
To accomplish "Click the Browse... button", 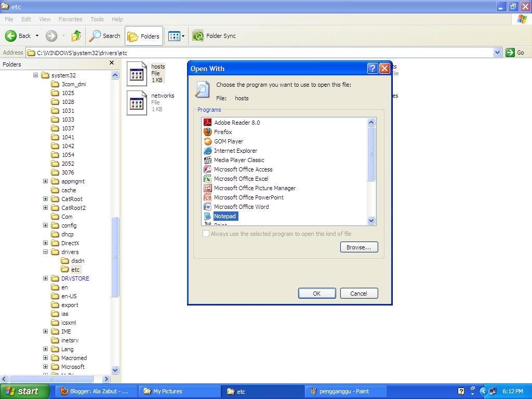I will pyautogui.click(x=359, y=247).
